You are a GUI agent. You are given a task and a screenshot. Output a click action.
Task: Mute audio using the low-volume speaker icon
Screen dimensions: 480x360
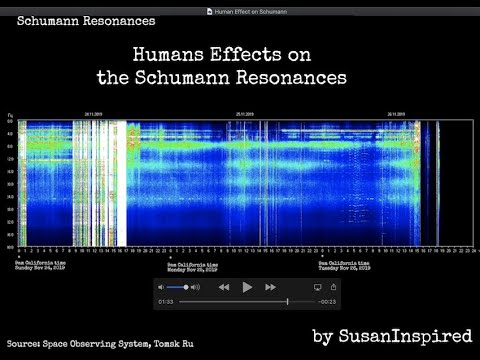161,287
